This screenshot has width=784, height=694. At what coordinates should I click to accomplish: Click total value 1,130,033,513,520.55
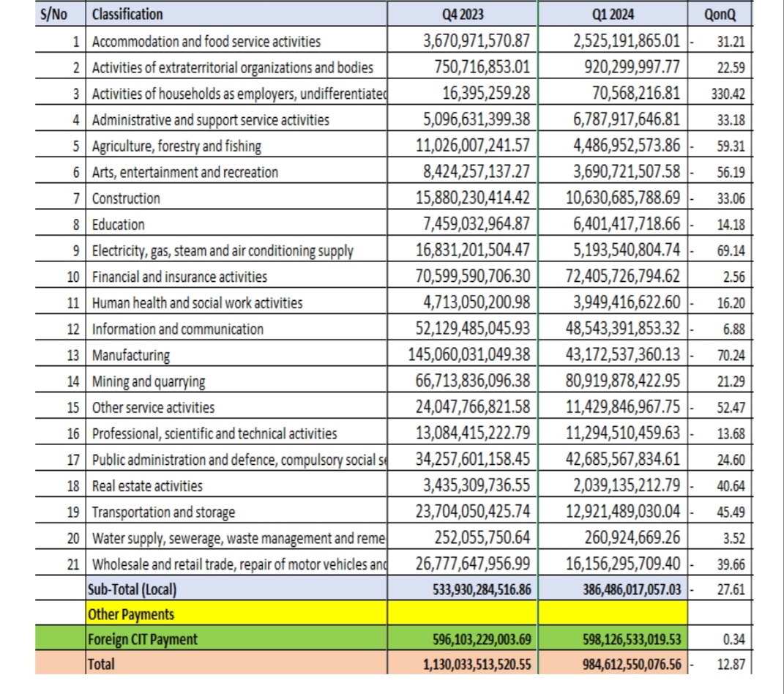click(x=477, y=665)
